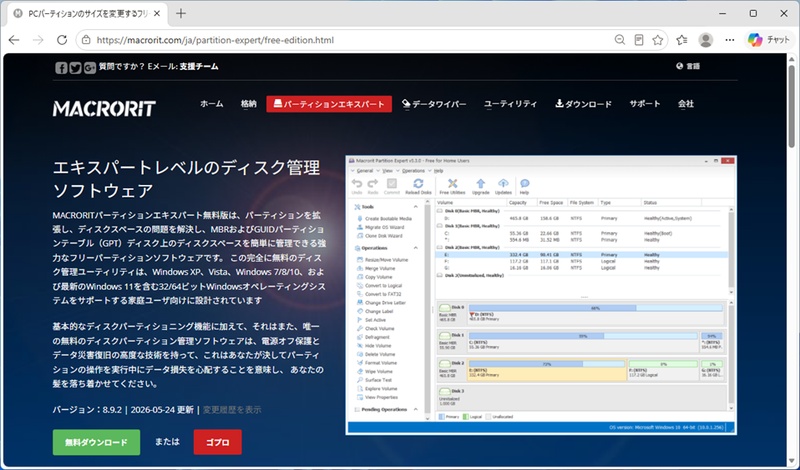Click the Undo icon in the screenshot toolbar
The image size is (800, 470).
click(x=357, y=186)
